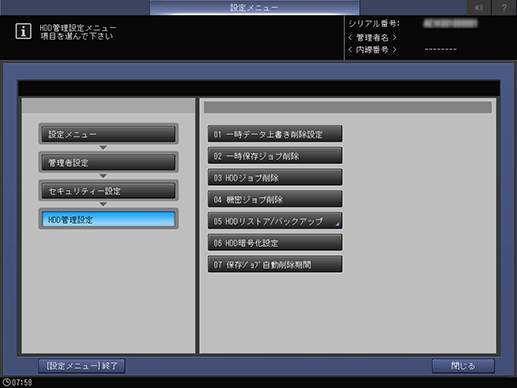
Task: Open 04 機密ジョブ削除
Action: point(275,199)
